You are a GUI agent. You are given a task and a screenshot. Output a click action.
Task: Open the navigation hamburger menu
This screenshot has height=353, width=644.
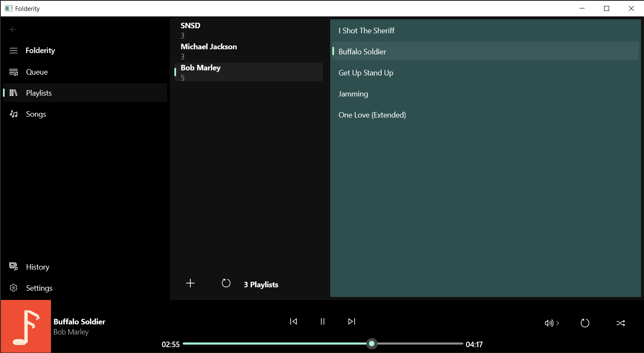pos(13,50)
